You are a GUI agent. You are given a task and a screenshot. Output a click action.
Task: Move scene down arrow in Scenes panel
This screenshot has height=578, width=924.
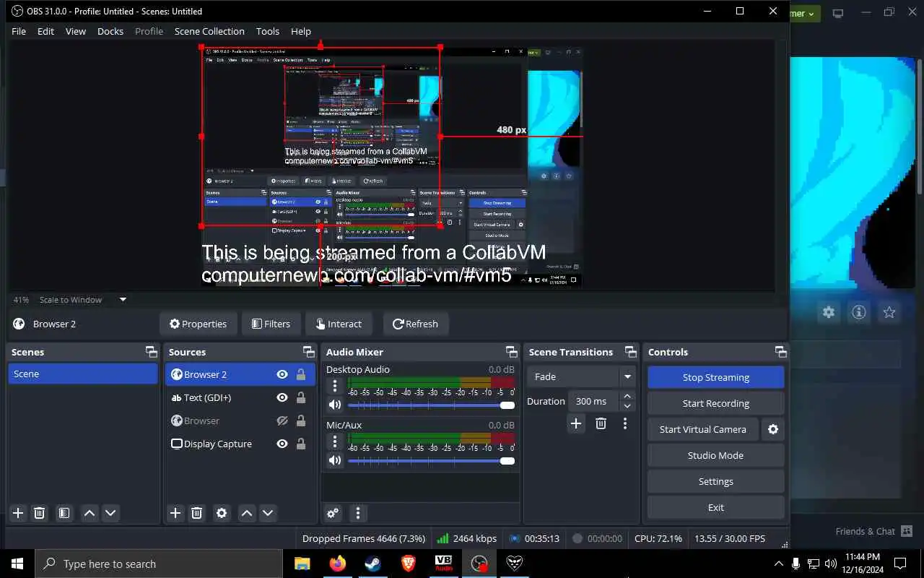[x=110, y=513]
